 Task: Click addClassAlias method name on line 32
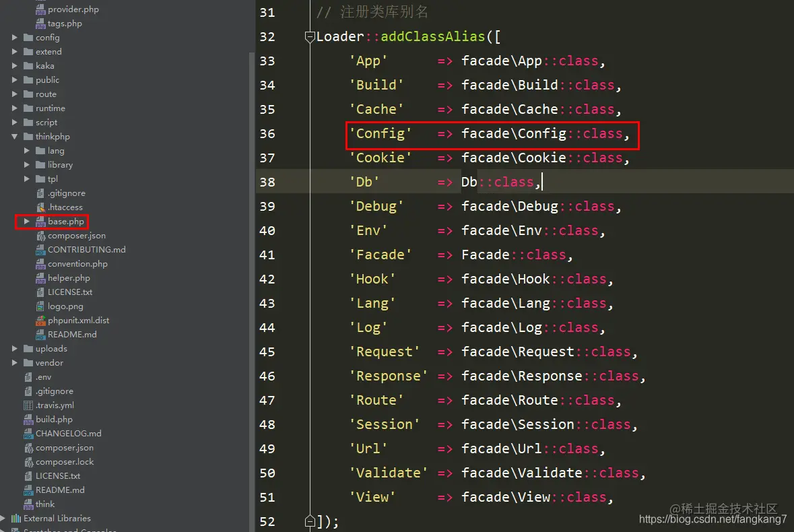433,36
